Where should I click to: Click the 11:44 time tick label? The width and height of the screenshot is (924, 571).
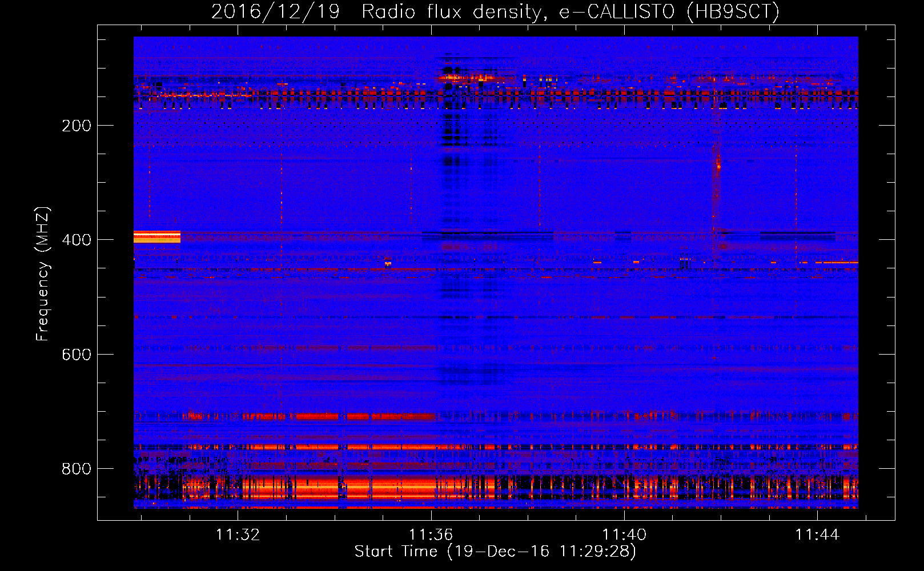tap(817, 534)
